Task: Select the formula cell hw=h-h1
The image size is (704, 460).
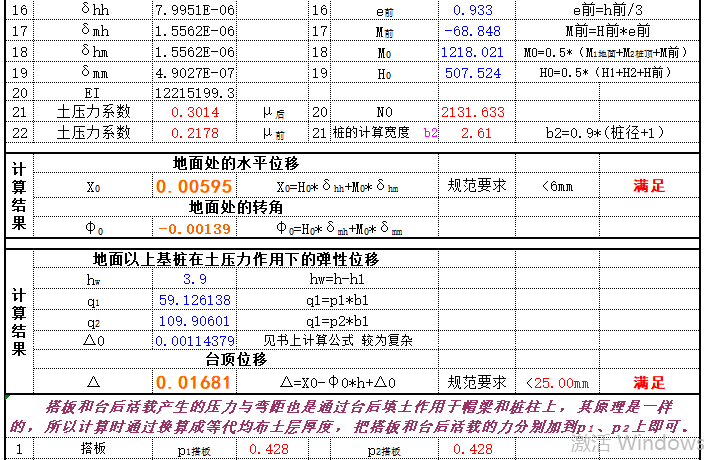Action: pyautogui.click(x=337, y=279)
